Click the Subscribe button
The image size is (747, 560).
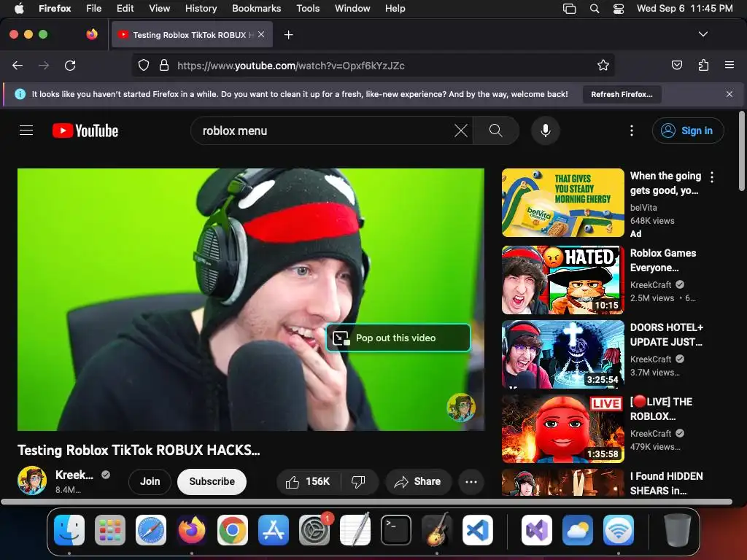pyautogui.click(x=212, y=482)
